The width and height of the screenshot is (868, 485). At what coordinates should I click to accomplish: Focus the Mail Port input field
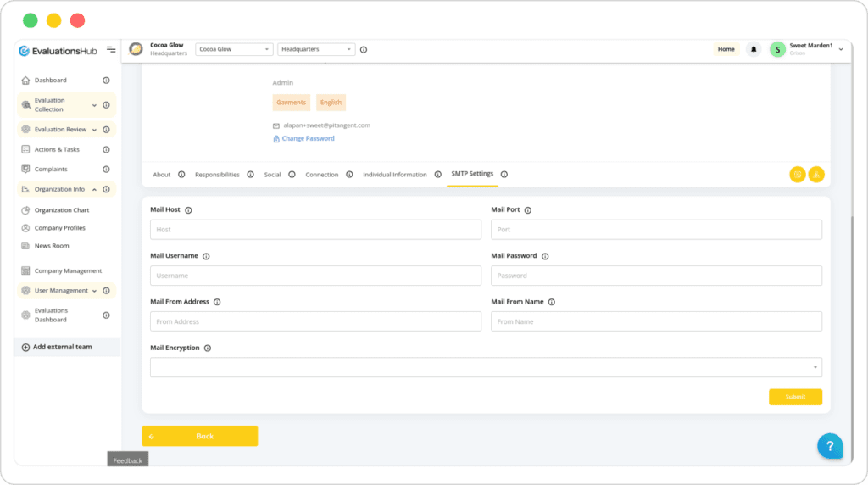pos(656,229)
